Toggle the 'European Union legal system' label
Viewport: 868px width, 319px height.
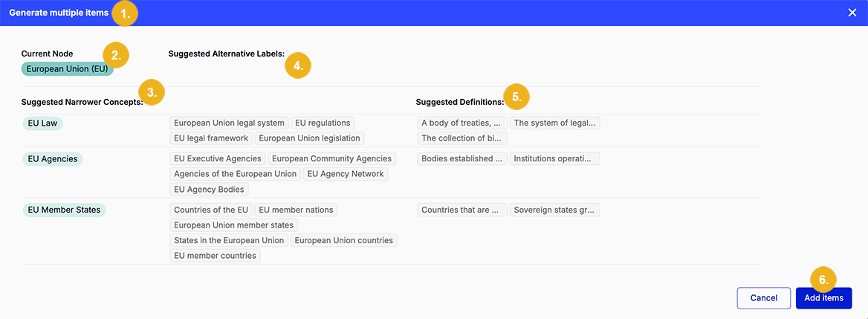coord(229,123)
